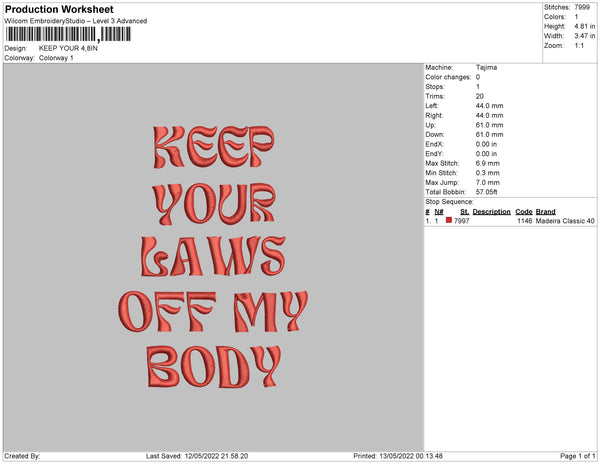Click the barcode under the worksheet title
The width and height of the screenshot is (600, 464).
pos(67,34)
